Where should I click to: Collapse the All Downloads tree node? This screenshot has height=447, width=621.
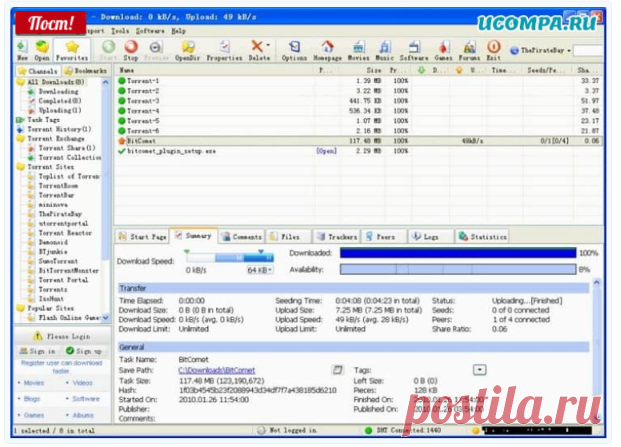pyautogui.click(x=21, y=82)
